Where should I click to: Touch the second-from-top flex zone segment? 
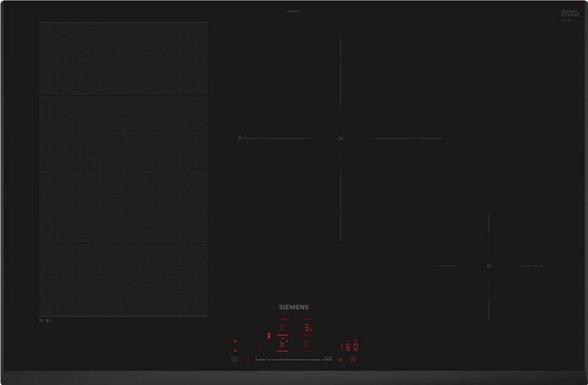[123, 132]
